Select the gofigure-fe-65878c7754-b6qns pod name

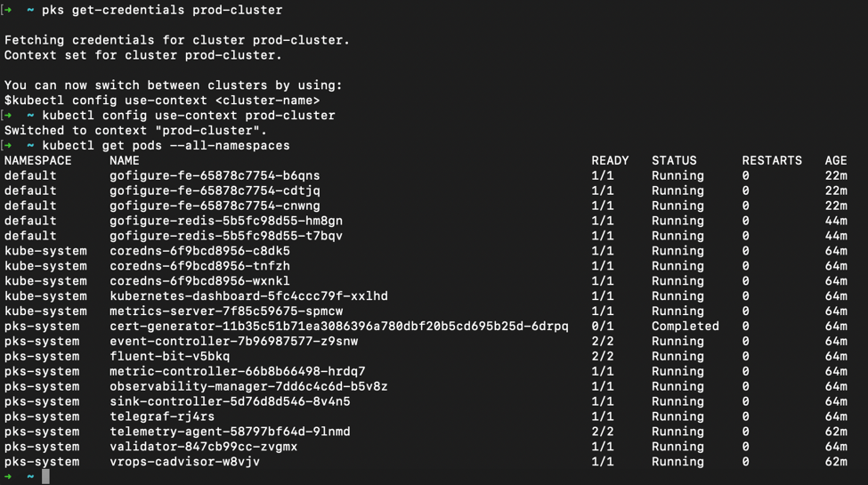point(215,175)
